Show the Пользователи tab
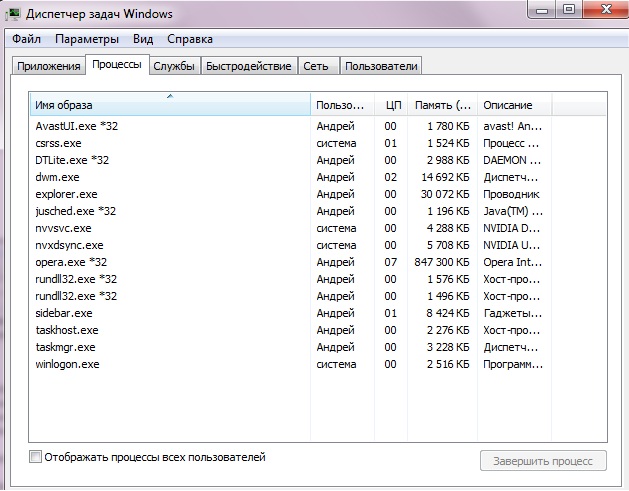 [x=381, y=66]
